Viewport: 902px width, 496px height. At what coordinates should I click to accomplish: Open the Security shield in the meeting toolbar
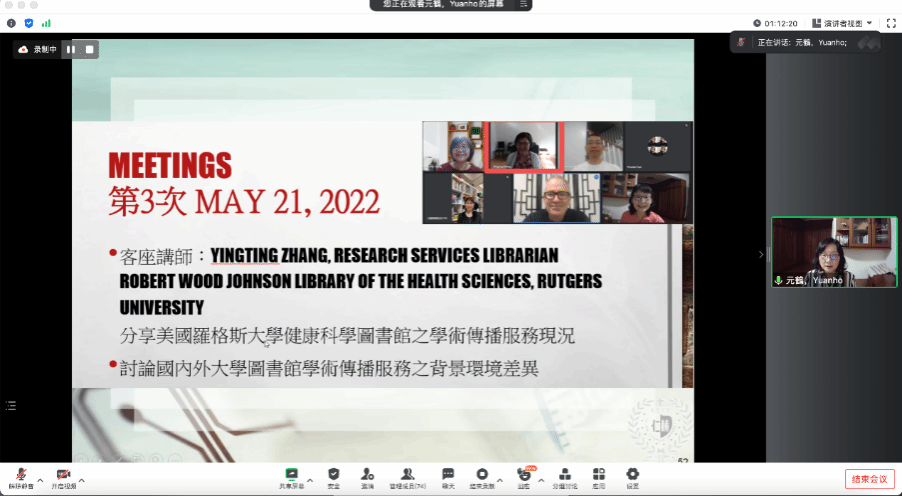333,477
